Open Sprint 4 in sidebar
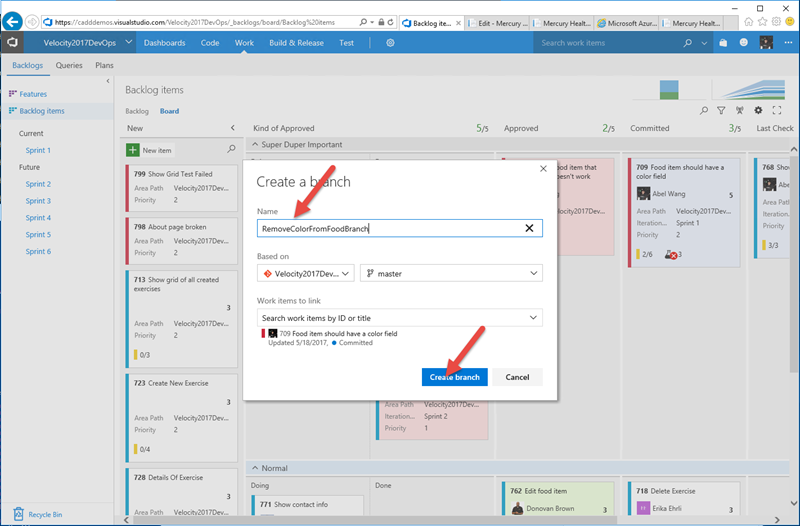Image resolution: width=800 pixels, height=526 pixels. pyautogui.click(x=38, y=217)
